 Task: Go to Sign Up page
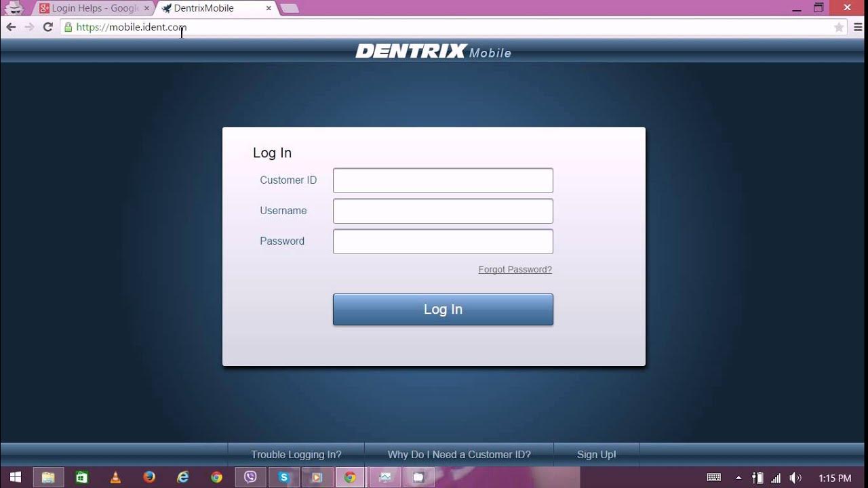[x=597, y=455]
